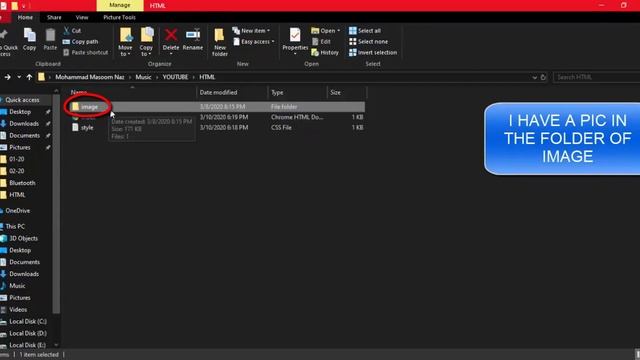
Task: Open the Home ribbon tab
Action: tap(25, 18)
